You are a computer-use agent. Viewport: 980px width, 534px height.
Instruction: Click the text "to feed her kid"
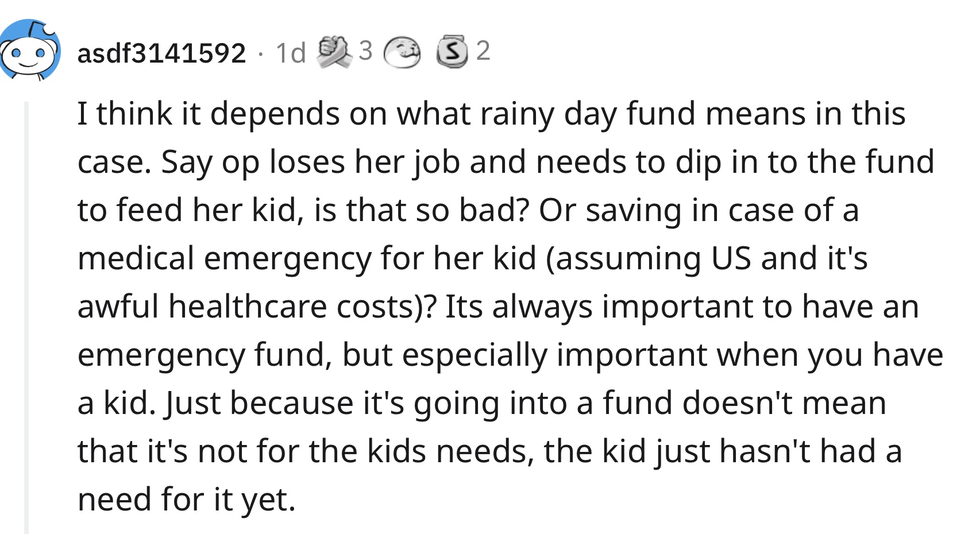[x=190, y=210]
